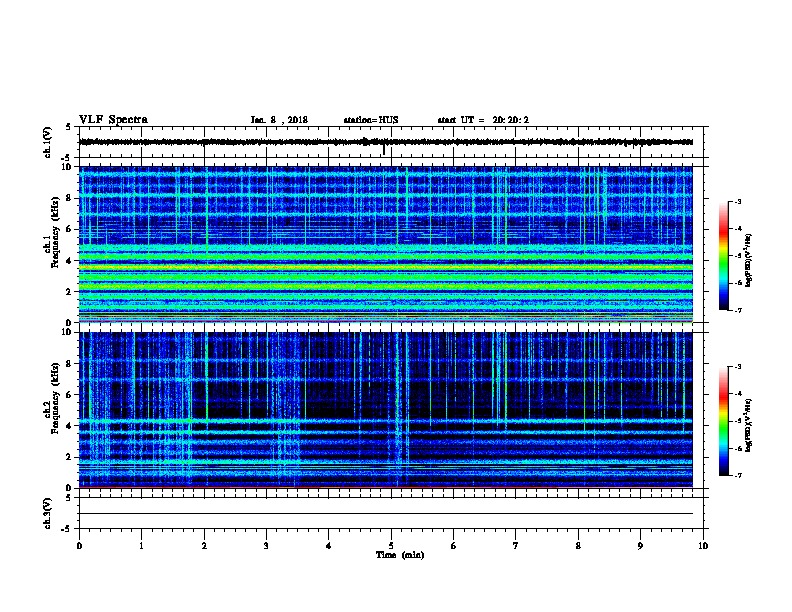Select the "start UT = 20:20:2" text
Viewport: 792px width, 612px height.
tap(483, 120)
